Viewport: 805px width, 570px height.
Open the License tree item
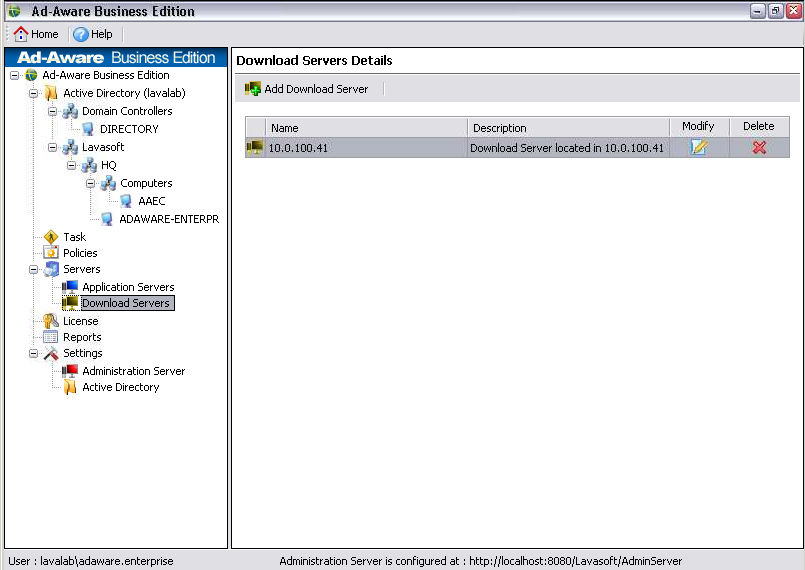(x=81, y=321)
